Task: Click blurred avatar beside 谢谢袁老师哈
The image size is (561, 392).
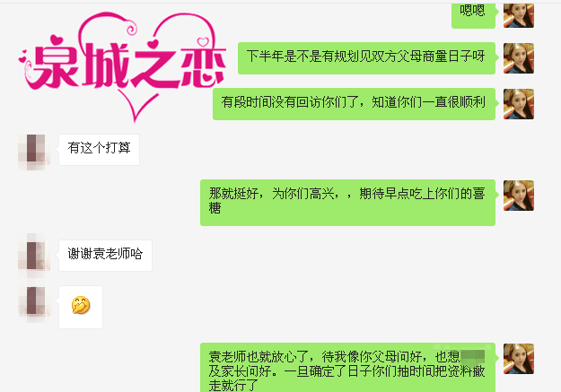Action: click(x=33, y=256)
